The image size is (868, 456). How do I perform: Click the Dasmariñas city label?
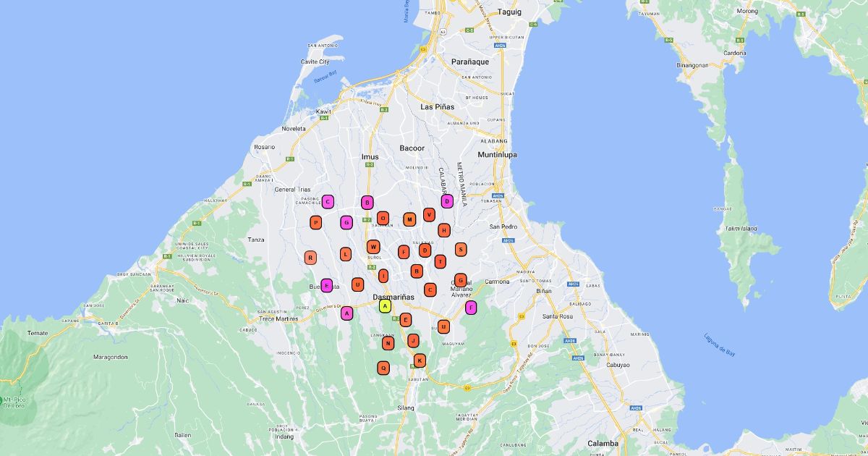393,297
